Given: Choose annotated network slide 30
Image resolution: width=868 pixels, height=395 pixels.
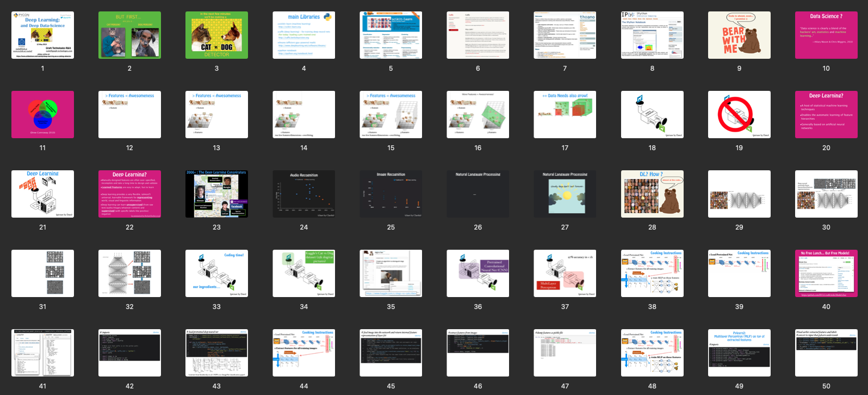Looking at the screenshot, I should pos(826,194).
